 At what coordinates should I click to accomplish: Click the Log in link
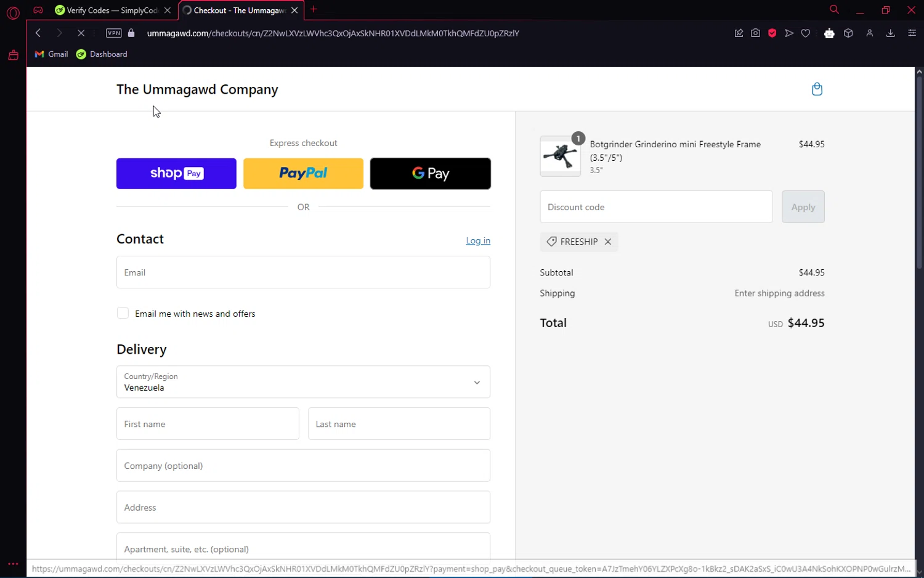pyautogui.click(x=478, y=241)
